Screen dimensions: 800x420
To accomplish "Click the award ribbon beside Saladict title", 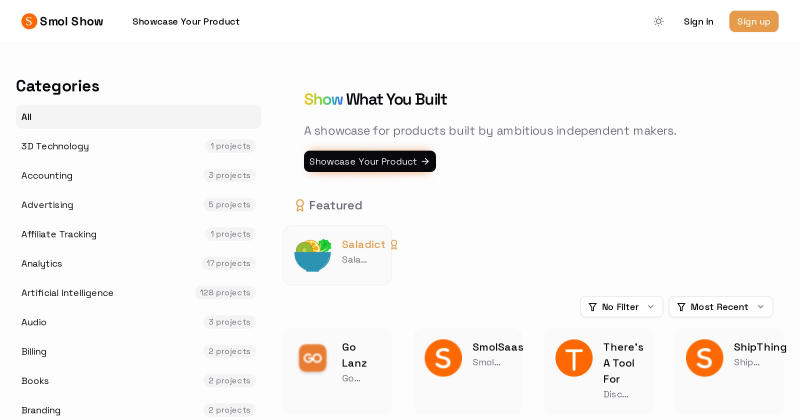I will pos(394,245).
